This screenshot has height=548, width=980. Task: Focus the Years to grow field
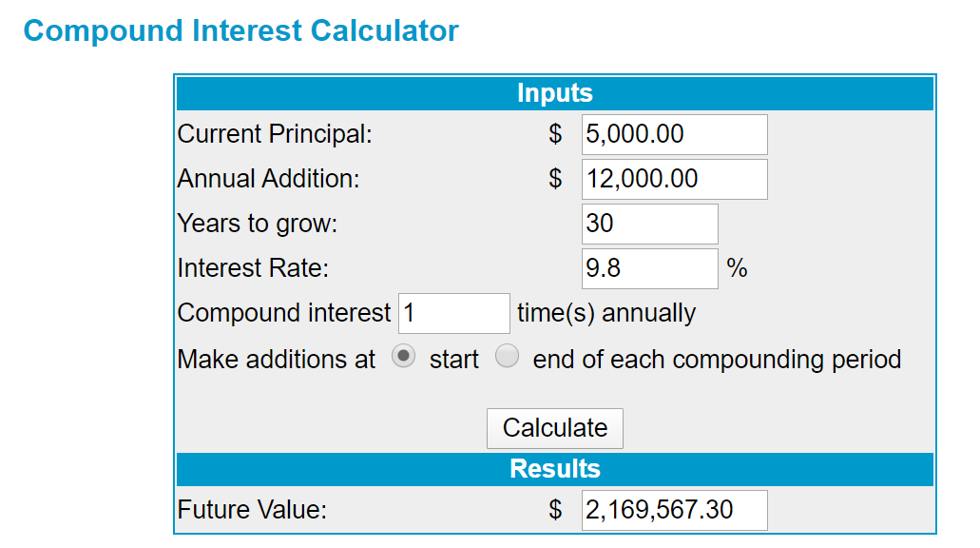pos(650,224)
